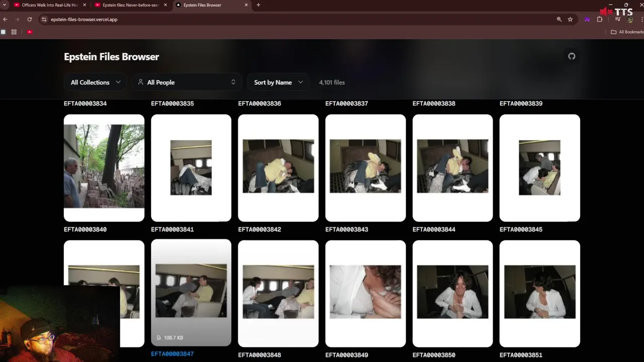
Task: Open thumbnail above label EFTA00003844
Action: coord(453,168)
